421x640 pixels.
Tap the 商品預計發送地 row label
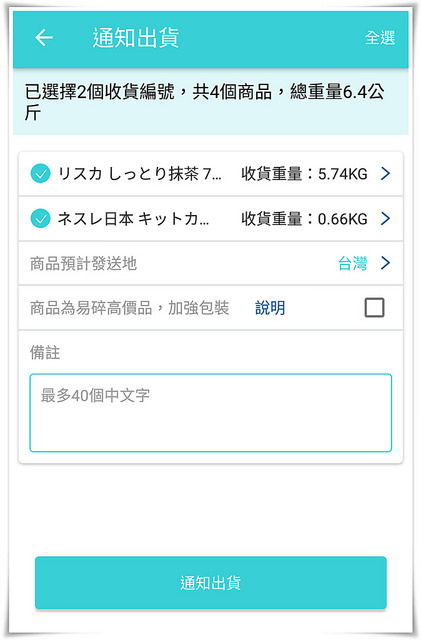(83, 263)
